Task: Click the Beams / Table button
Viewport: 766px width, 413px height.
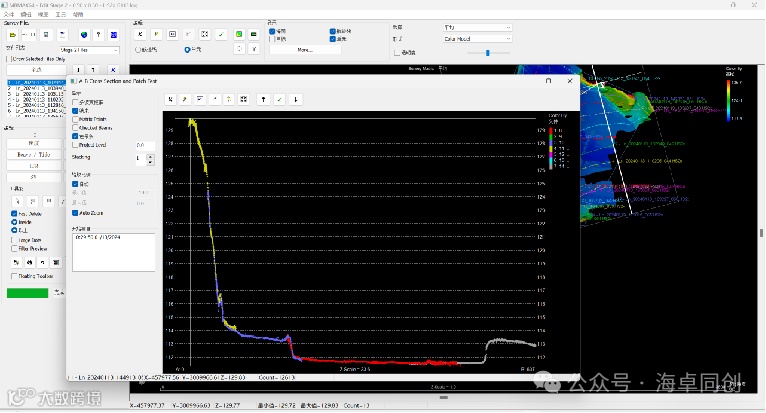Action: click(34, 155)
